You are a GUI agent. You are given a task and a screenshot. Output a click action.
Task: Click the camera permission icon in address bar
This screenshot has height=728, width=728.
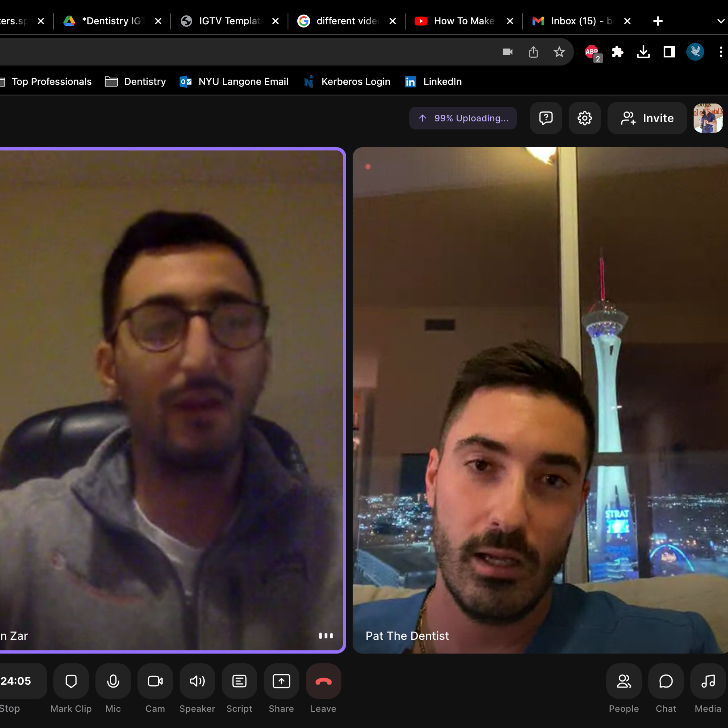pyautogui.click(x=508, y=52)
